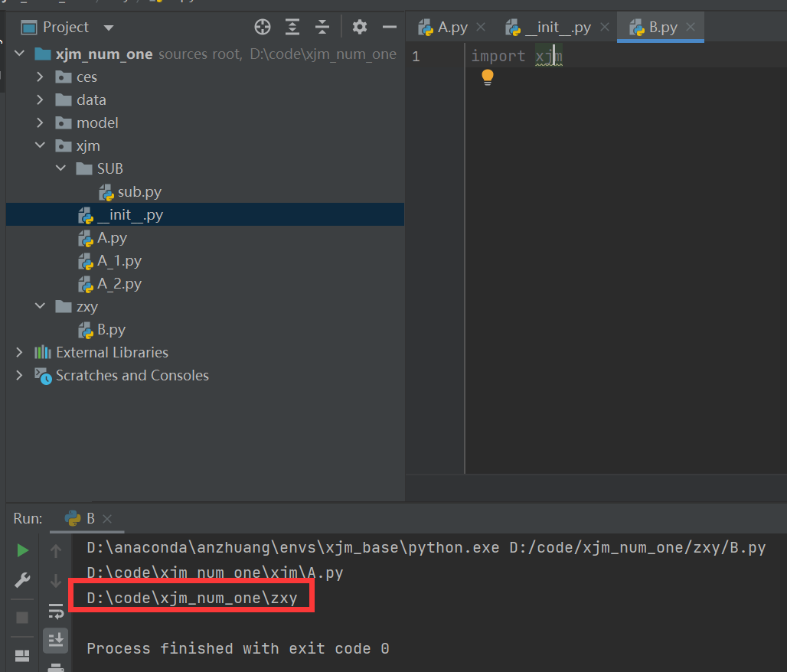Click Up the Stack Trace arrow
This screenshot has height=672, width=787.
pyautogui.click(x=56, y=550)
